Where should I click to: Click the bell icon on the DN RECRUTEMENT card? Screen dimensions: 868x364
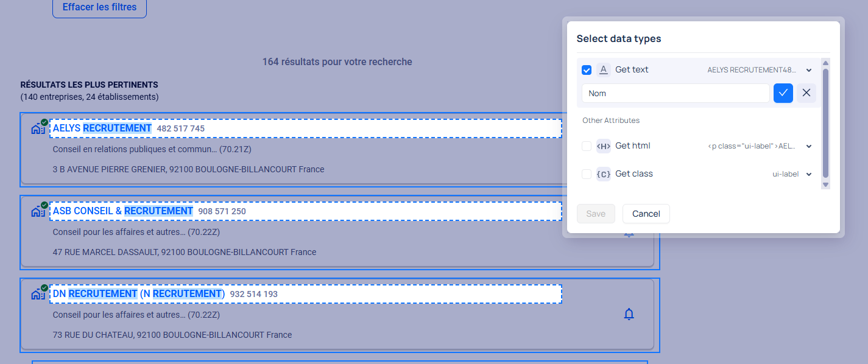[x=629, y=314]
